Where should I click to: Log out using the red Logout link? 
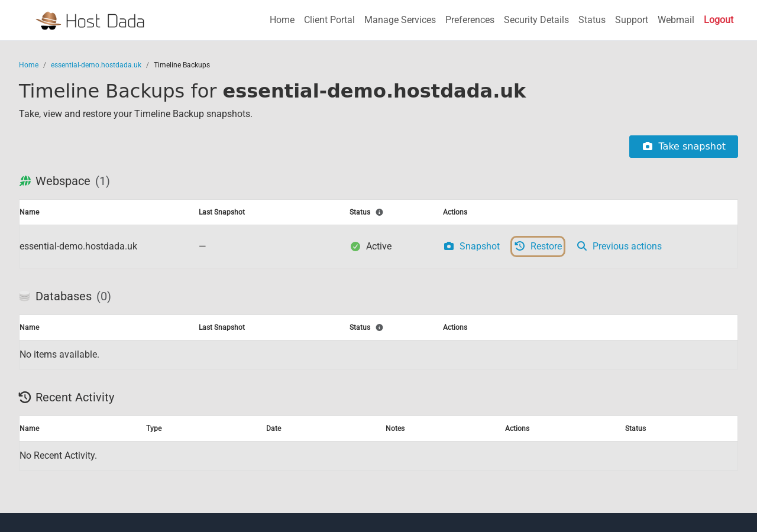pyautogui.click(x=719, y=20)
